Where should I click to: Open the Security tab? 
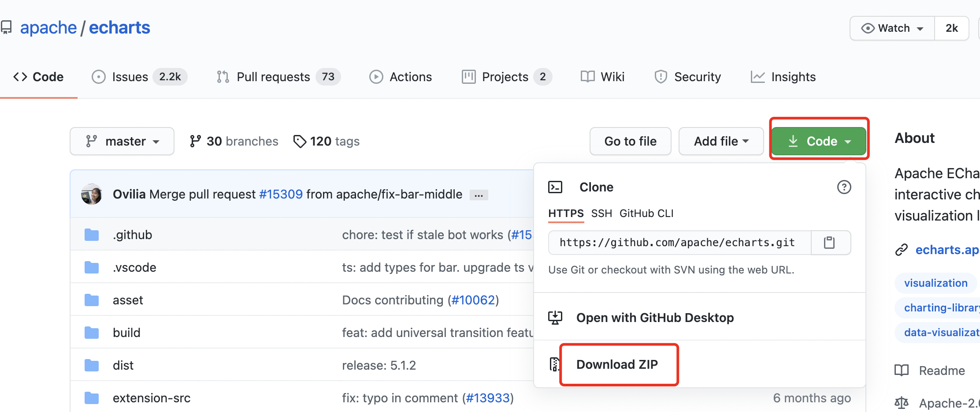pyautogui.click(x=687, y=77)
